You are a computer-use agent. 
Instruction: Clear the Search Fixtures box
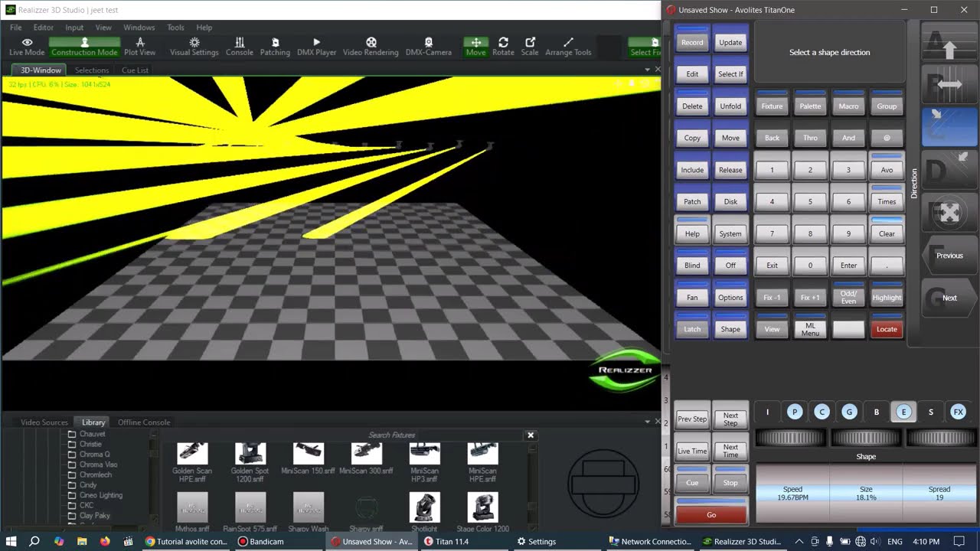[530, 435]
